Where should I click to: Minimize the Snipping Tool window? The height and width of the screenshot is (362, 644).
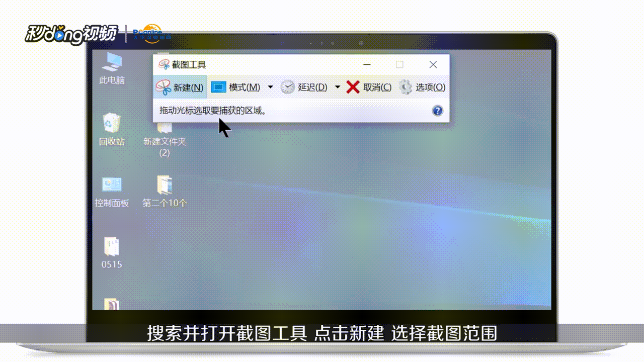point(367,65)
